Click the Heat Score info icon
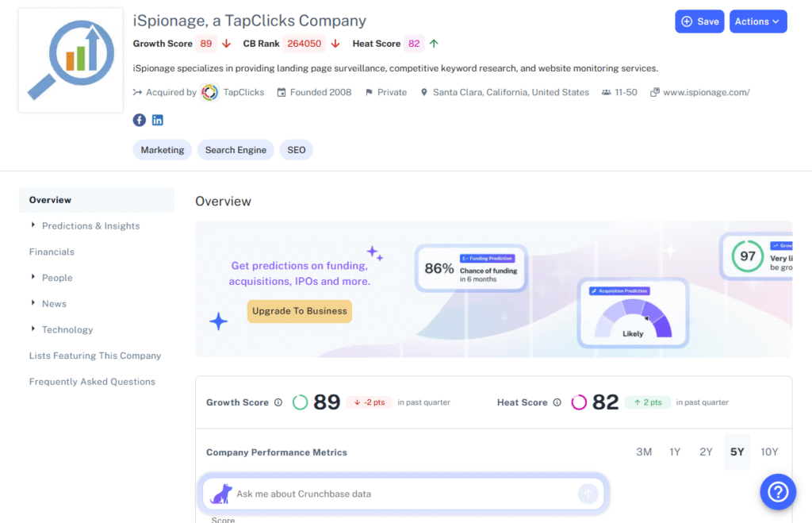 [x=557, y=402]
